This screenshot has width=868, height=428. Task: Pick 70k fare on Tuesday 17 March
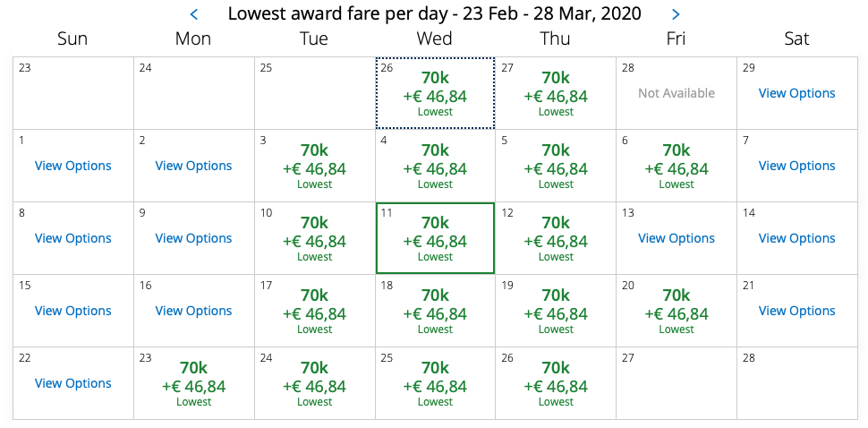coord(314,312)
